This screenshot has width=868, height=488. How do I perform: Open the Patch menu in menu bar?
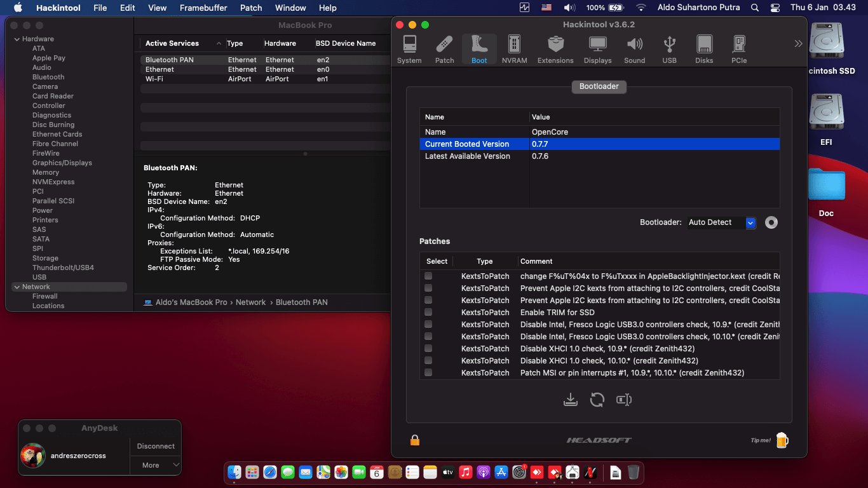251,8
